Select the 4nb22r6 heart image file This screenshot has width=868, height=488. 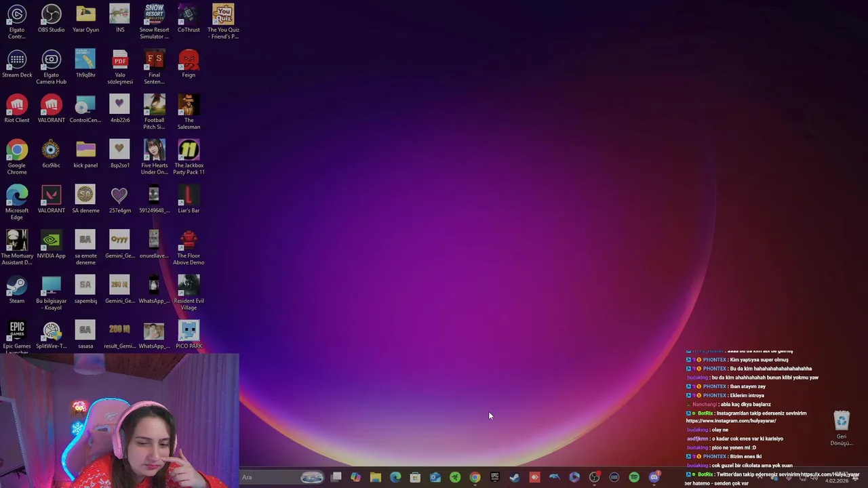tap(120, 110)
